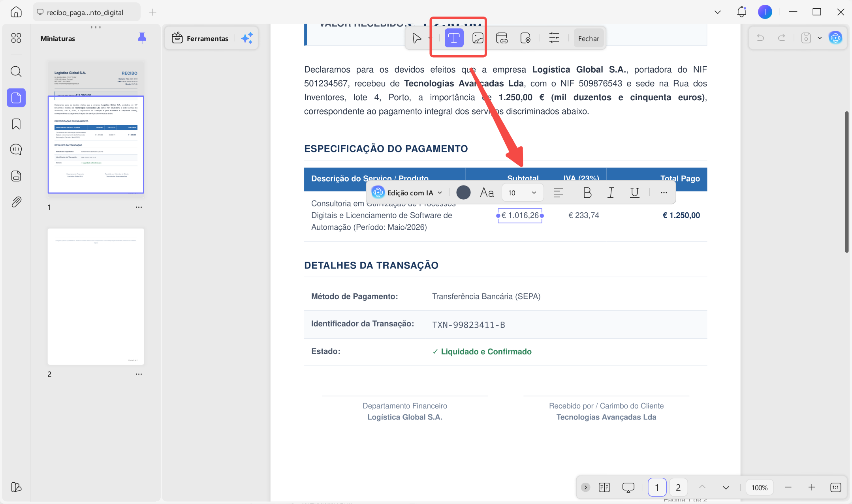Activate the text edit tool
Screen dimensions: 852x504
tap(454, 38)
